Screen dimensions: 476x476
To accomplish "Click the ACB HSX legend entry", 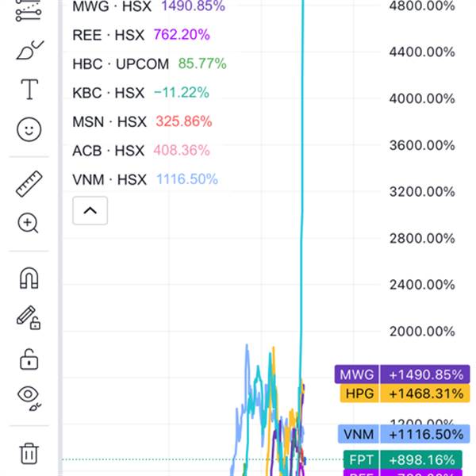I will click(x=109, y=151).
